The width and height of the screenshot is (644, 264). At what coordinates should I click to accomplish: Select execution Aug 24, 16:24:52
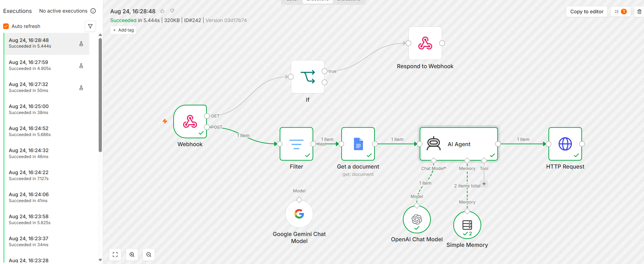[x=47, y=132]
